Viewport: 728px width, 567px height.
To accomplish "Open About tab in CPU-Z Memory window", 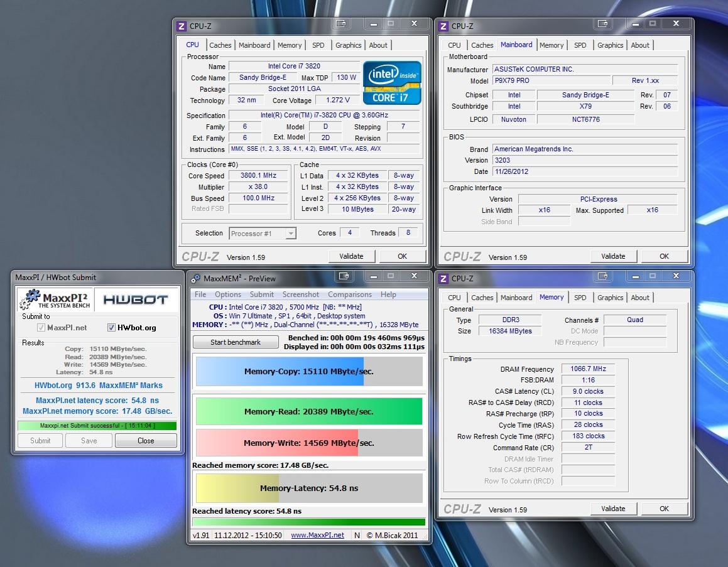I will pos(640,298).
